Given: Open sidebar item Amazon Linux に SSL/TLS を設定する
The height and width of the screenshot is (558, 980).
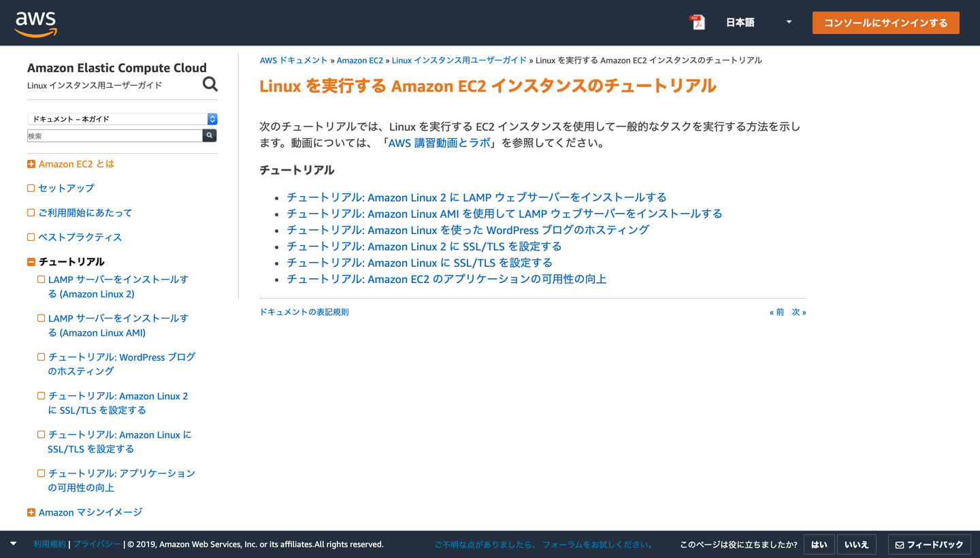Looking at the screenshot, I should [120, 442].
